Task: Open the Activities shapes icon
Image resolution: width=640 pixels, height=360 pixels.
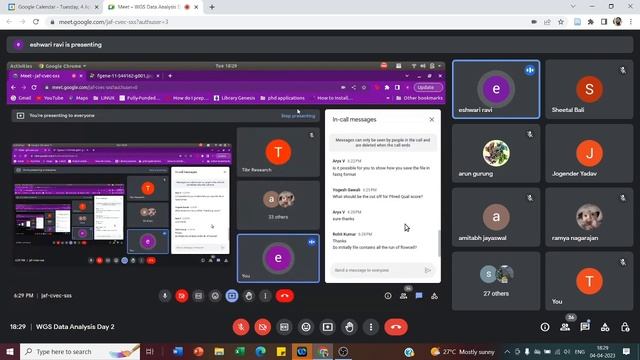Action: tap(605, 327)
